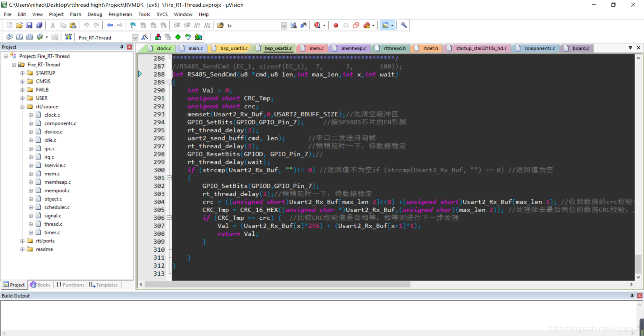Paste from clipboard icon

pos(73,25)
